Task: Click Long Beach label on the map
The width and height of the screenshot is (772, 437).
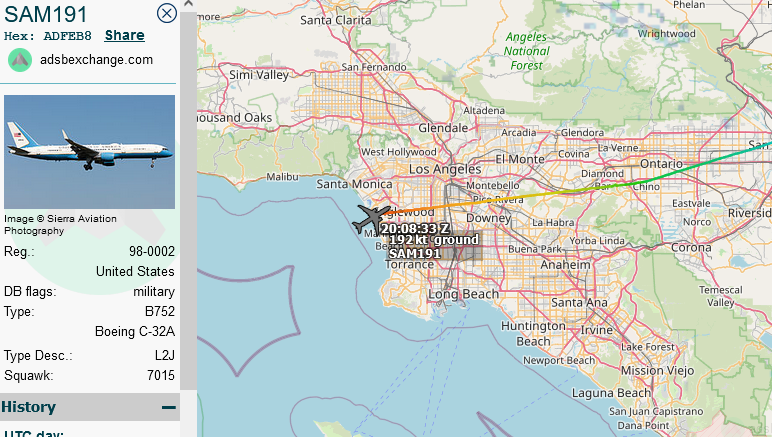Action: click(x=463, y=294)
